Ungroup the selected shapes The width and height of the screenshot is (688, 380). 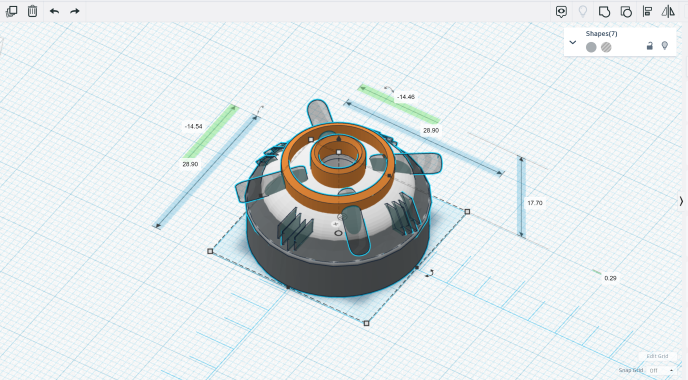click(x=626, y=11)
